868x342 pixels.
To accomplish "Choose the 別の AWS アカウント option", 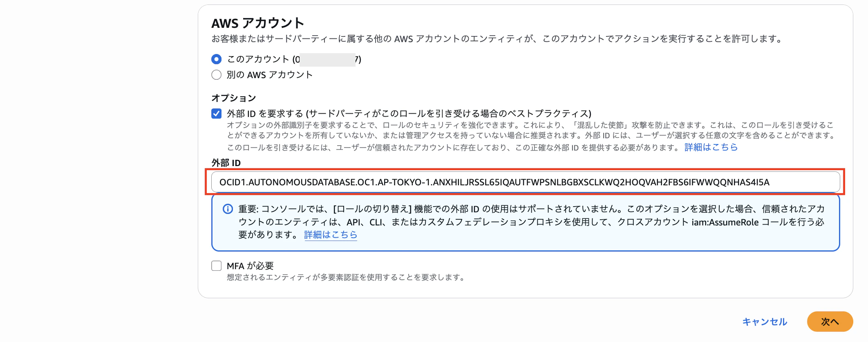I will pos(216,74).
